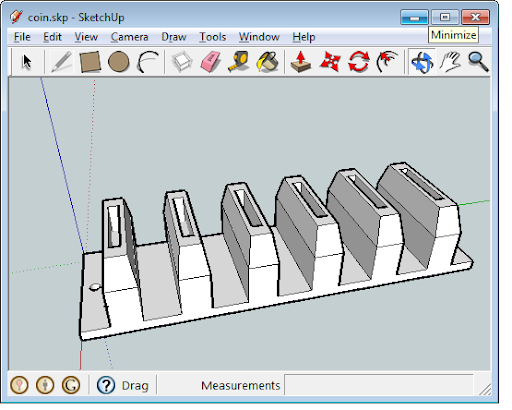This screenshot has width=512, height=410.
Task: Activate the Arc tool
Action: [x=148, y=62]
